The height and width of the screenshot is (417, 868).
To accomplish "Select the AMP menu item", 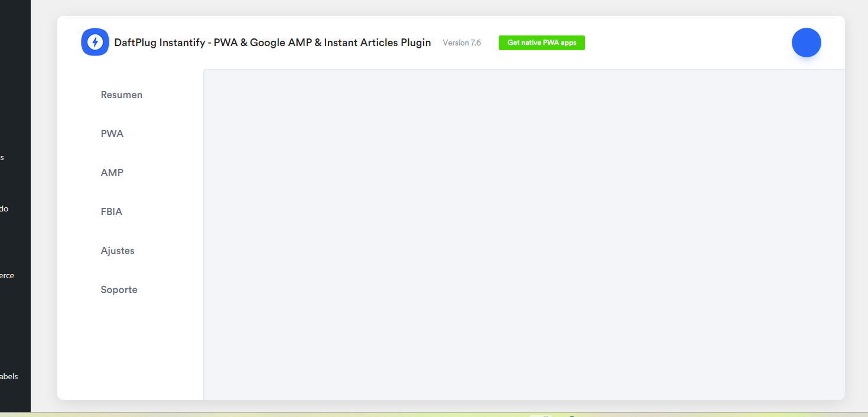I will 112,172.
